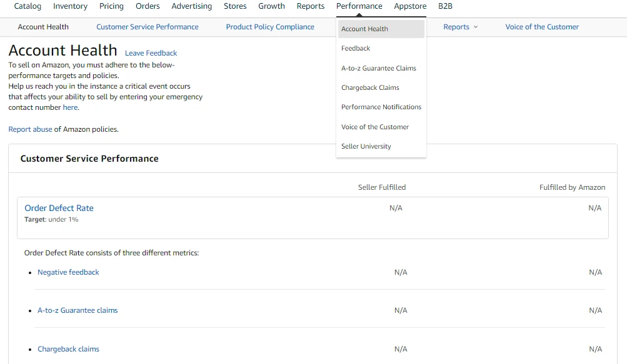Click A-to-z Guarantee claims Fulfilled by Amazon N/A
The image size is (627, 364).
point(595,310)
